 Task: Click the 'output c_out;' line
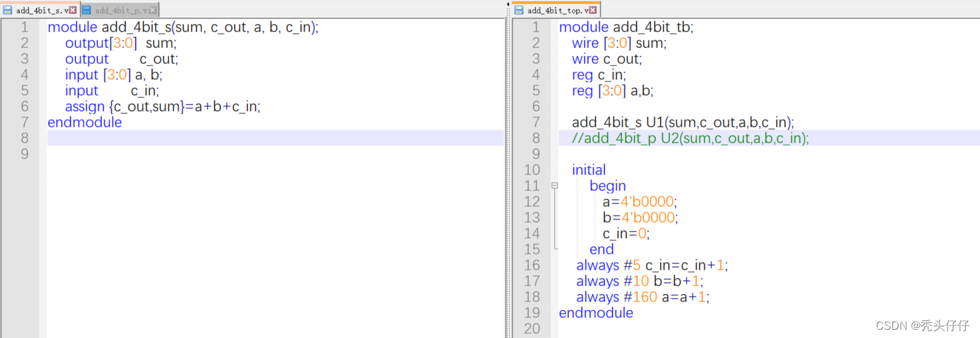click(x=122, y=59)
